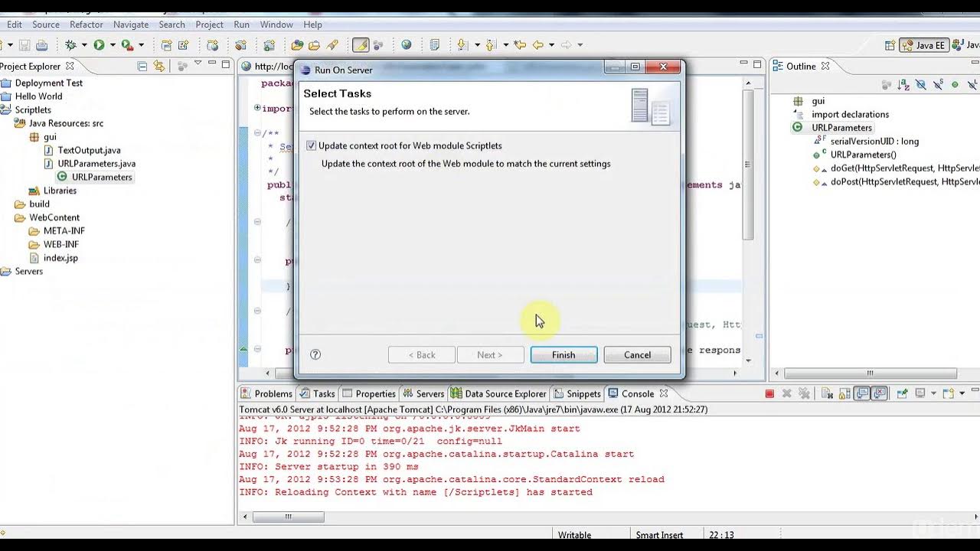Toggle Hide Static Members icon in Outline
This screenshot has height=551, width=980.
pyautogui.click(x=939, y=85)
